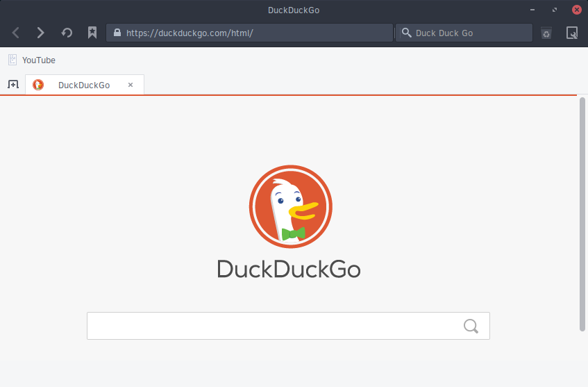Click the DuckDuckGo tab favicon
The image size is (588, 387).
[x=38, y=85]
